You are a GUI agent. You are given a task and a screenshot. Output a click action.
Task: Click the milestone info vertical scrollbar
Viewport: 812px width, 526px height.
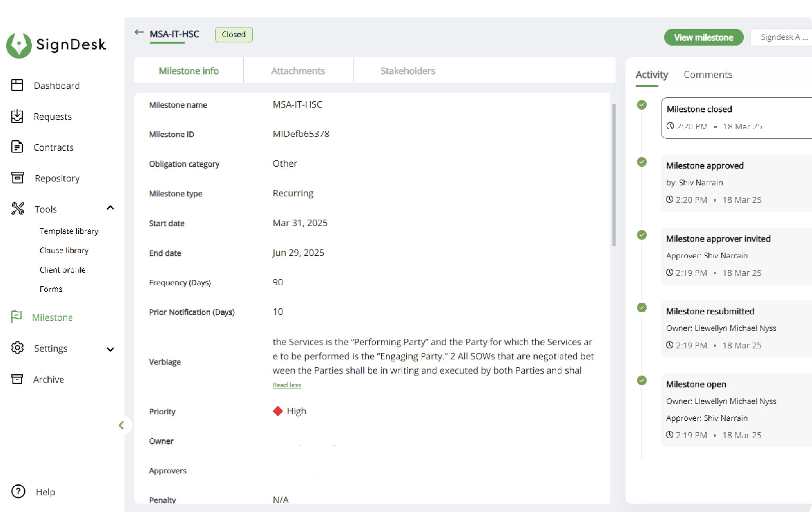(614, 175)
